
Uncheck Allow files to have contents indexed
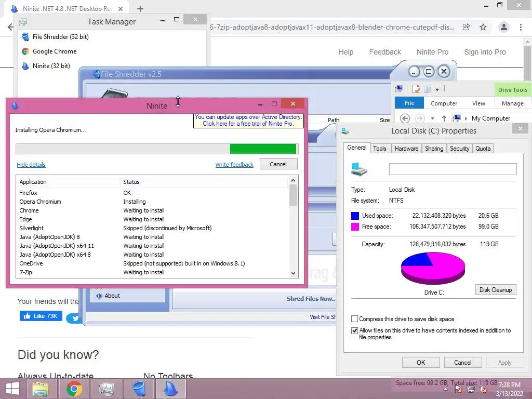coord(354,330)
